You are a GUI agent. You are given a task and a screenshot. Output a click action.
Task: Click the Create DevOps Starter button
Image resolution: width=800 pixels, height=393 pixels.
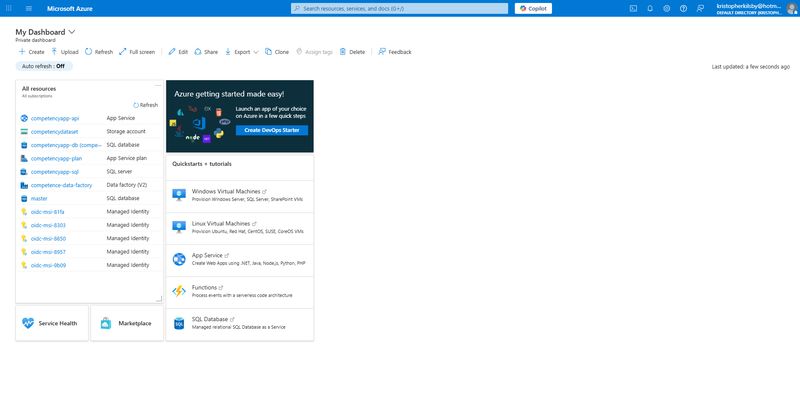272,130
